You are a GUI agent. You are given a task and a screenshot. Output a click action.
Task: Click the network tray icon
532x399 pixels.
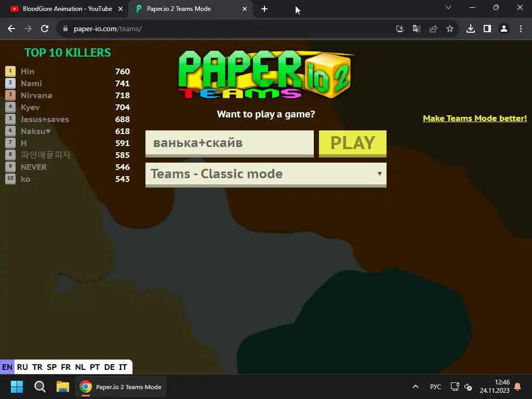(455, 387)
